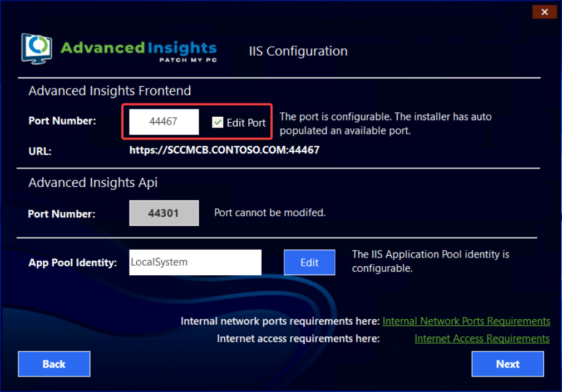Click the "The port is configurable" description text
The width and height of the screenshot is (562, 392).
385,123
